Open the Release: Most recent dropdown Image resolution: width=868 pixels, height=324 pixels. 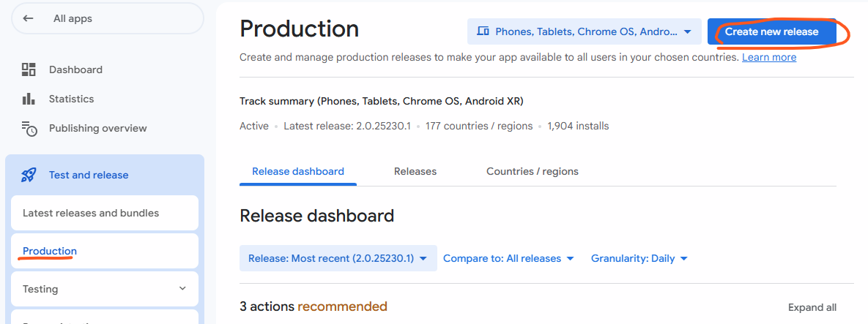[338, 258]
